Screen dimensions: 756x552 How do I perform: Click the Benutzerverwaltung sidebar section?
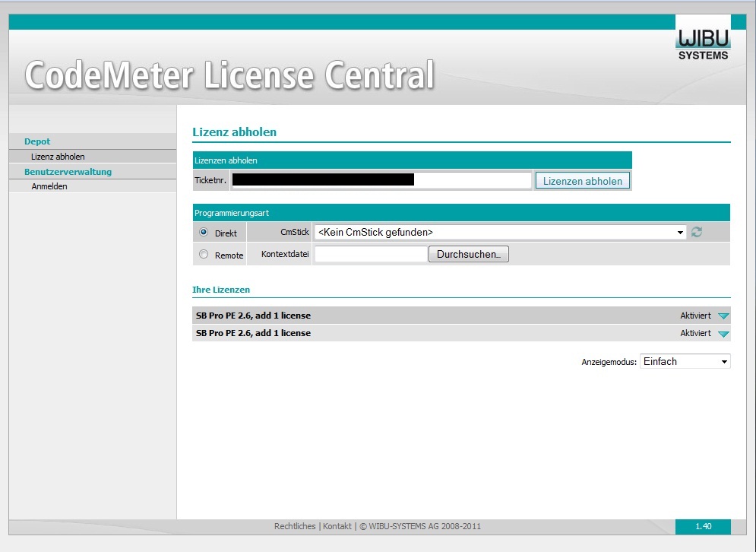68,172
